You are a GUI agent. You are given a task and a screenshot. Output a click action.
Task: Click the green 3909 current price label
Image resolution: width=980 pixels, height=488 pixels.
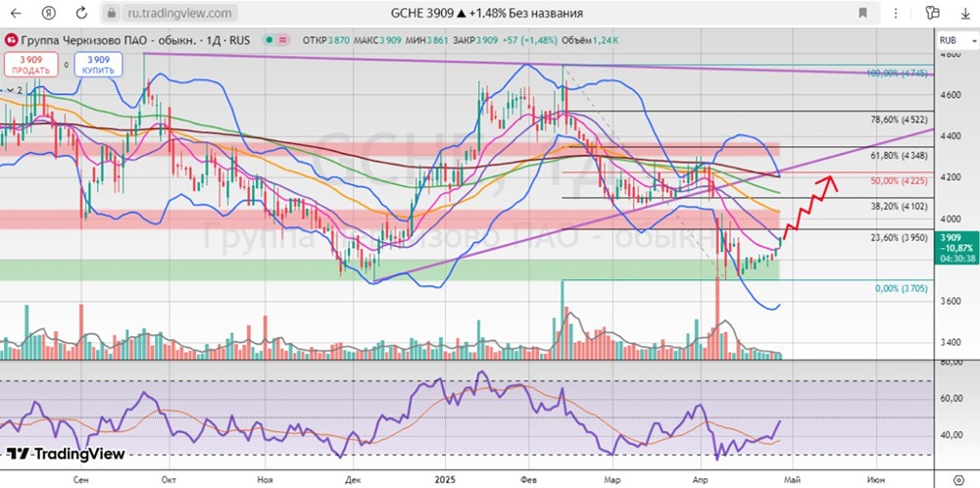[955, 248]
